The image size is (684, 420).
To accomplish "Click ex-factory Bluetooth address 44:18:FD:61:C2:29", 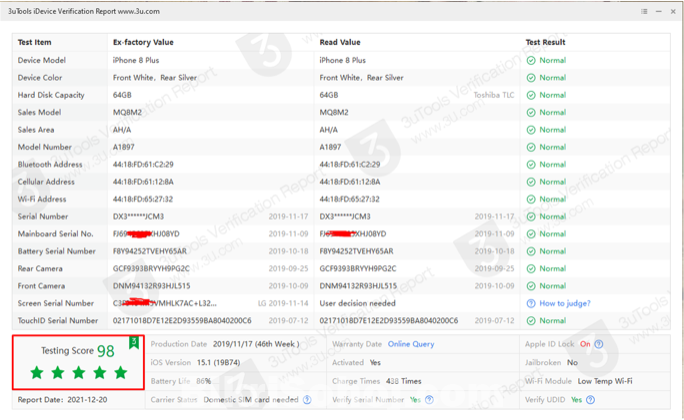I will click(143, 164).
